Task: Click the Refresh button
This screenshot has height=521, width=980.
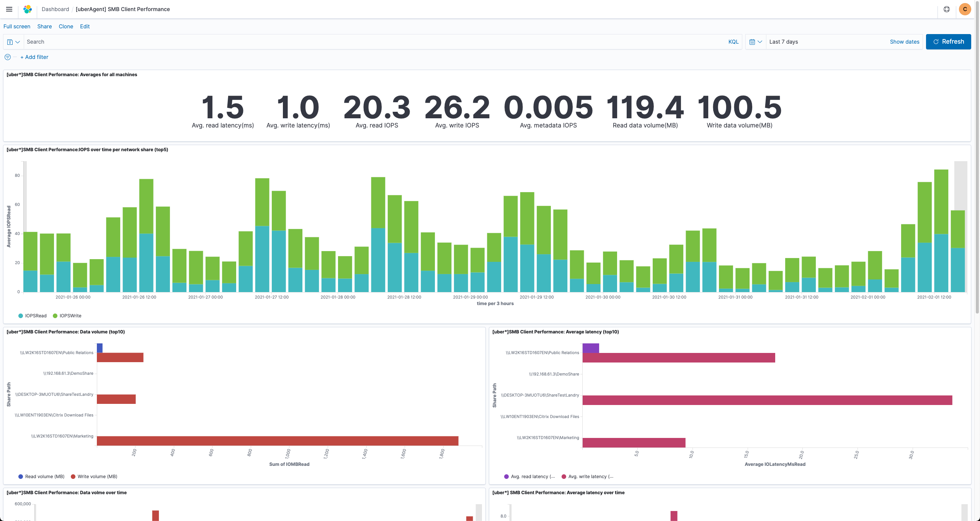Action: 948,42
